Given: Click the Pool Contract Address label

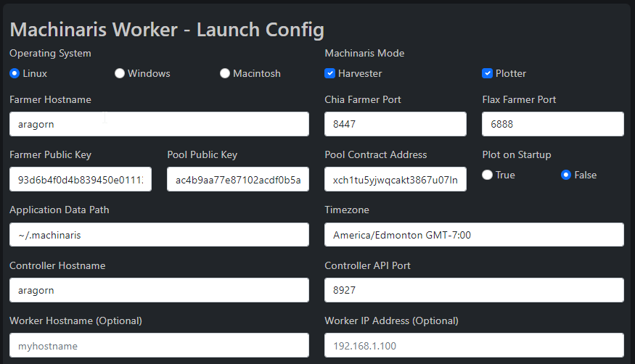Looking at the screenshot, I should [376, 155].
